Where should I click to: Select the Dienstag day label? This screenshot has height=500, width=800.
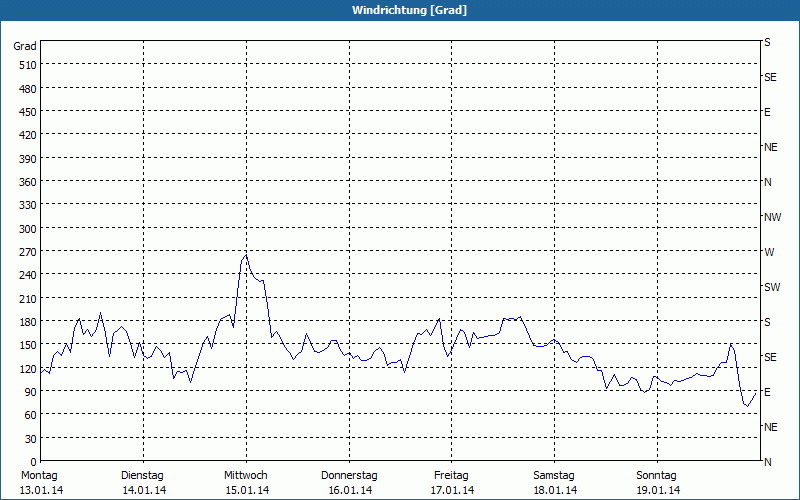click(x=142, y=475)
